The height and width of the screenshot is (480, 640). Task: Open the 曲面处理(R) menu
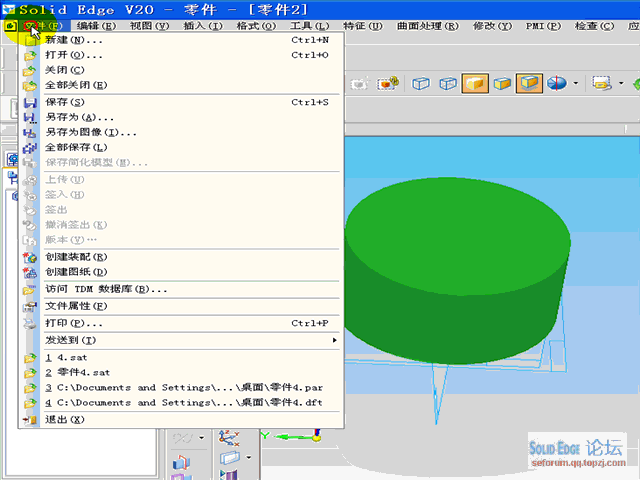coord(428,26)
